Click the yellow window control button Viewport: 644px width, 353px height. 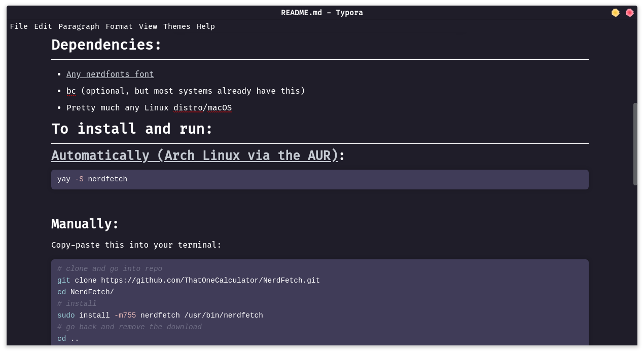pyautogui.click(x=616, y=13)
